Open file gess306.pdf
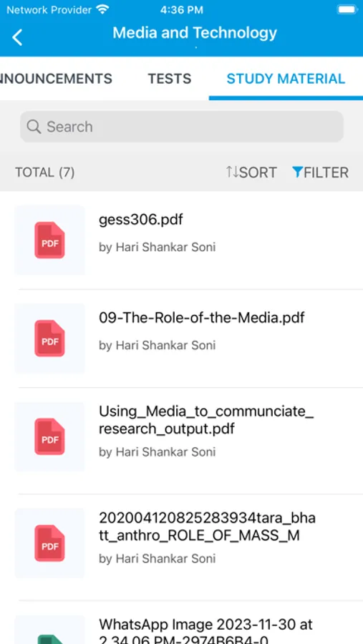The image size is (363, 644). [x=140, y=220]
